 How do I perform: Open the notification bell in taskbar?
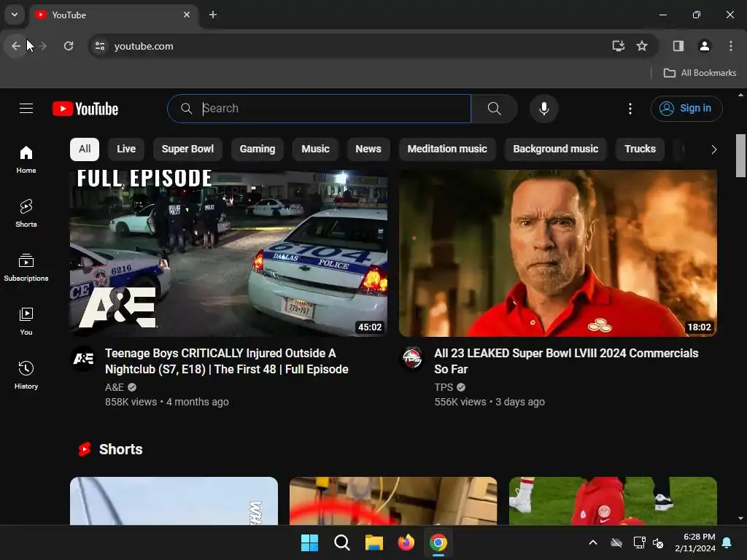click(727, 542)
